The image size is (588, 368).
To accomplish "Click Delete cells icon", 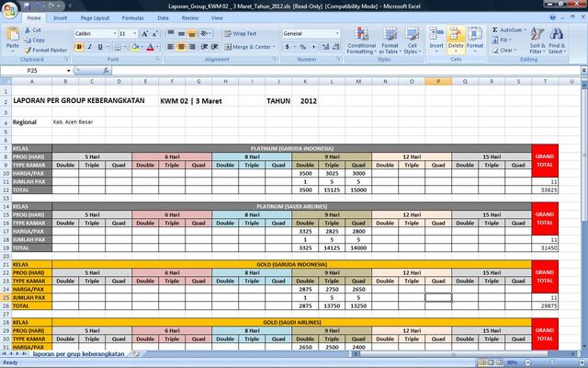I will point(456,33).
